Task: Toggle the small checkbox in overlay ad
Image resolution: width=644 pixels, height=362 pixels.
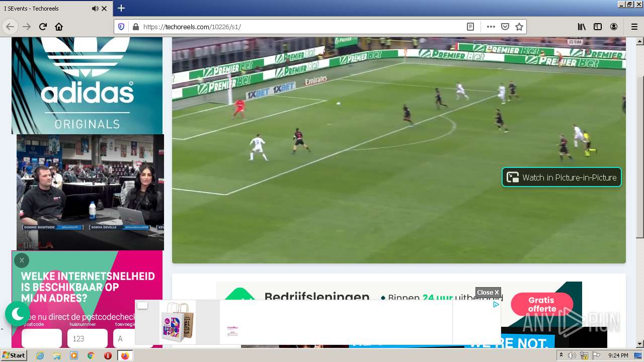Action: pyautogui.click(x=142, y=306)
